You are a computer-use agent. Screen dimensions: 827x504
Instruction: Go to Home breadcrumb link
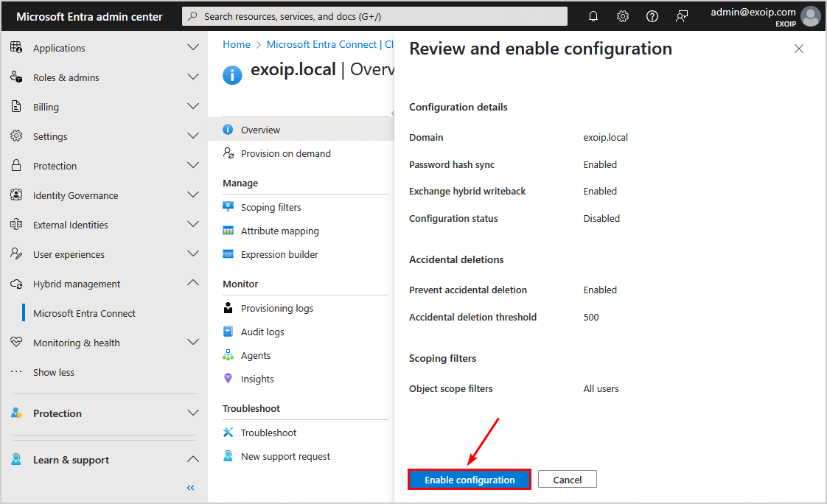(x=237, y=44)
